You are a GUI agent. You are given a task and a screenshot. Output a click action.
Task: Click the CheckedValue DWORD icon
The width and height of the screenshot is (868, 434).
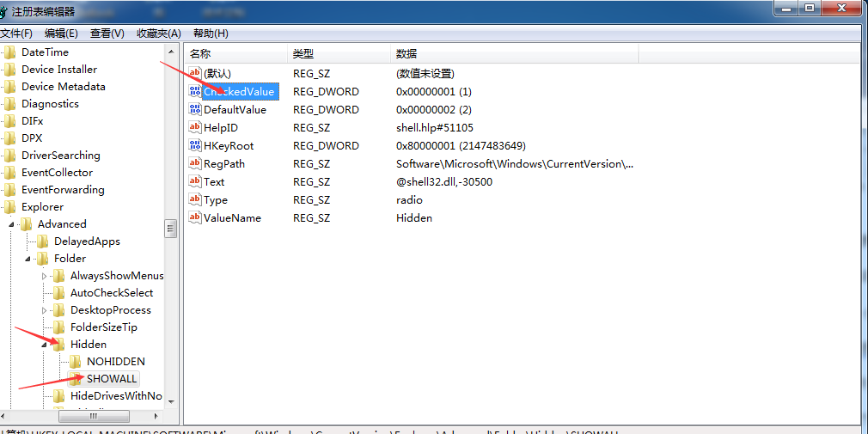(x=195, y=92)
